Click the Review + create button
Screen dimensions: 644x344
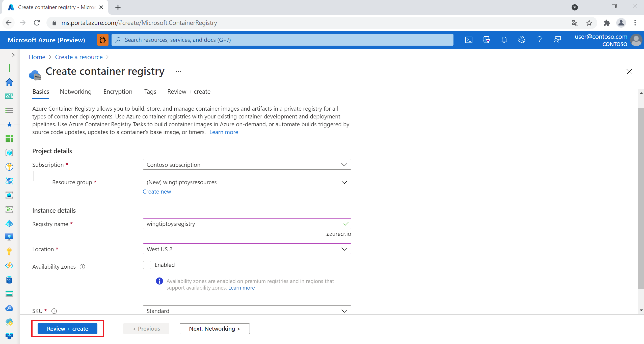[x=69, y=329]
